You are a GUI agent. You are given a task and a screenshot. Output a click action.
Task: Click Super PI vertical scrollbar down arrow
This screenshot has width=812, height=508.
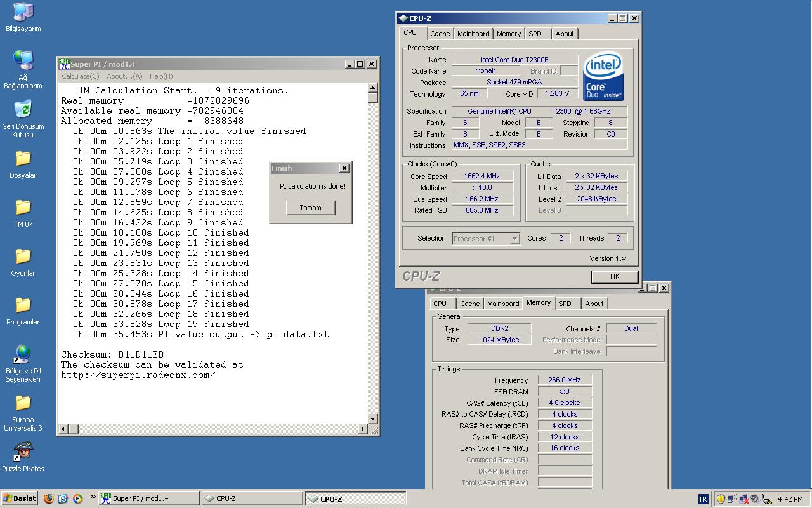tap(373, 419)
